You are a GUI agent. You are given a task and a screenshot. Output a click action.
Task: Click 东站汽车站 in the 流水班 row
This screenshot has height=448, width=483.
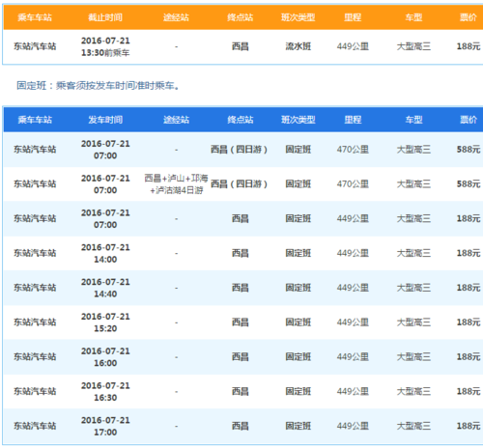(35, 46)
